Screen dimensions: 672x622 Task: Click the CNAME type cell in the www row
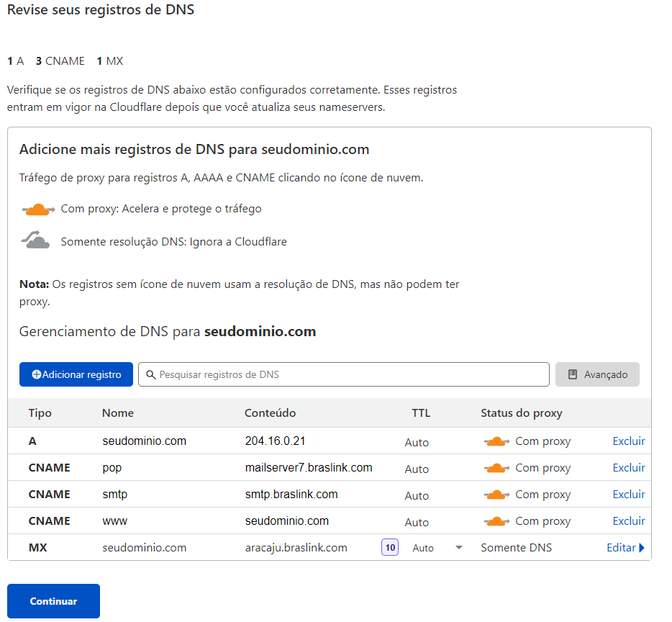click(50, 520)
